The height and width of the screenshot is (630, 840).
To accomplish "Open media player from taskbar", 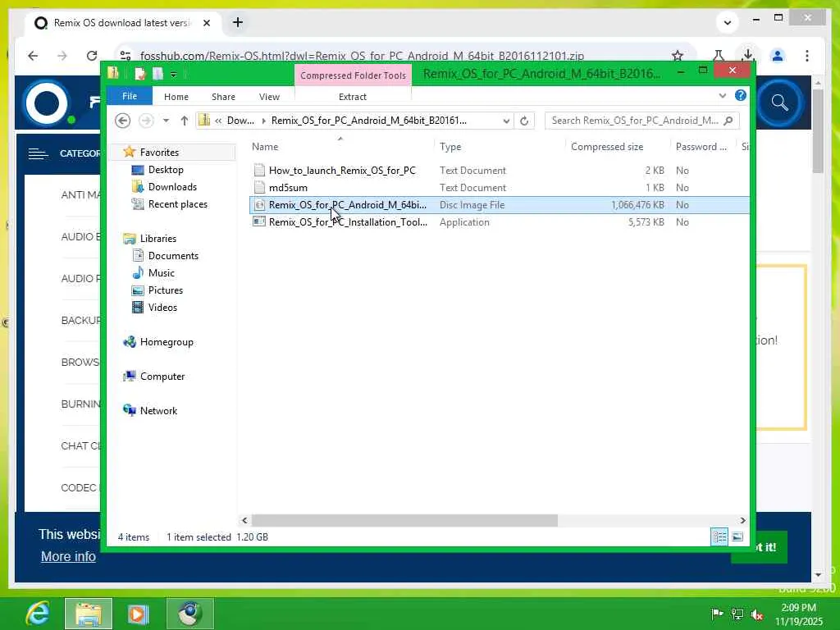I will [x=138, y=614].
